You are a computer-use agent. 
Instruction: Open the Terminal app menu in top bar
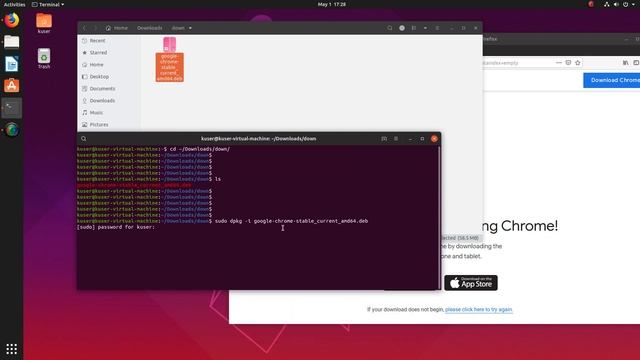tap(48, 4)
